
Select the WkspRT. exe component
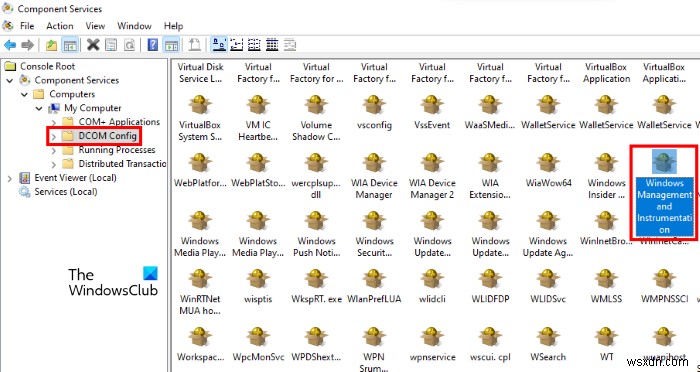pyautogui.click(x=316, y=286)
